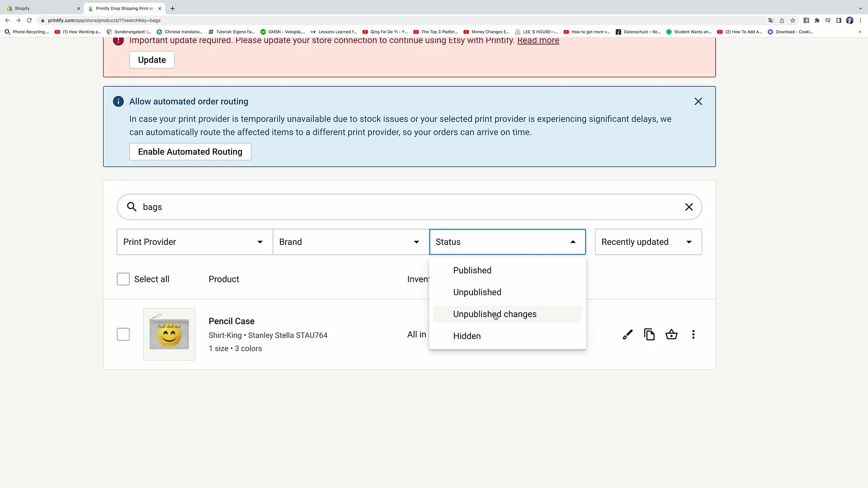Select Hidden from status dropdown menu
The image size is (868, 488).
pos(467,335)
